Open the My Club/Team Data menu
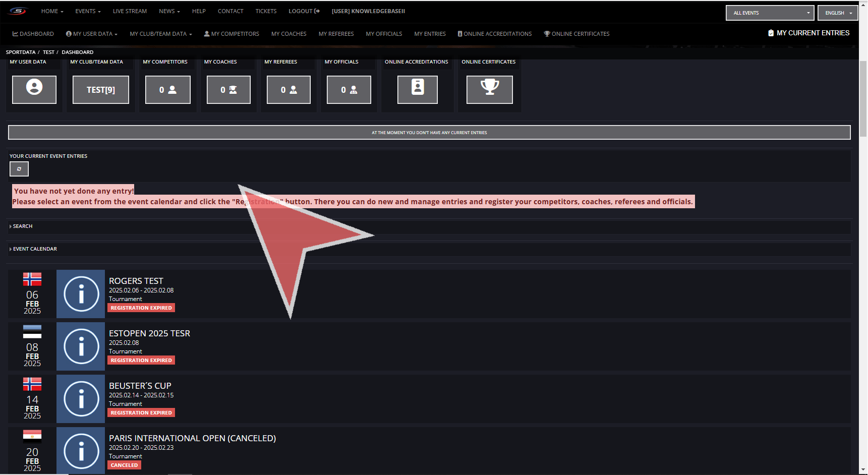This screenshot has height=475, width=868. 160,34
